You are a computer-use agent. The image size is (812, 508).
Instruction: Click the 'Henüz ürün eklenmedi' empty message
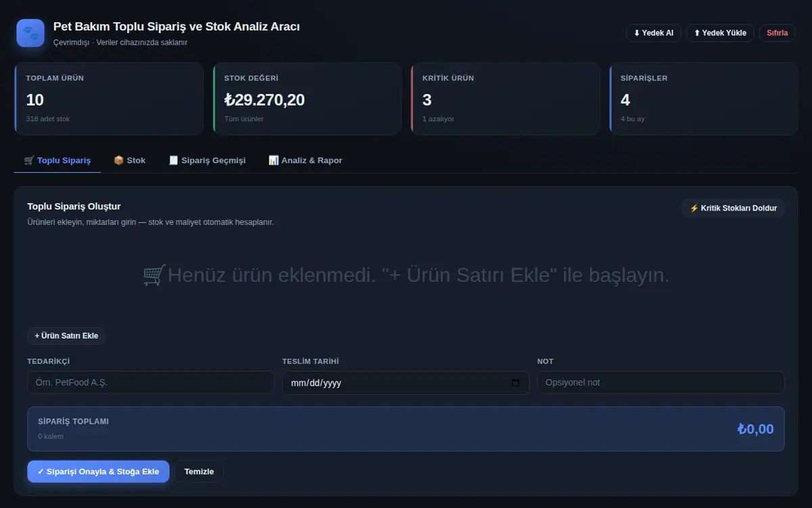pyautogui.click(x=406, y=275)
